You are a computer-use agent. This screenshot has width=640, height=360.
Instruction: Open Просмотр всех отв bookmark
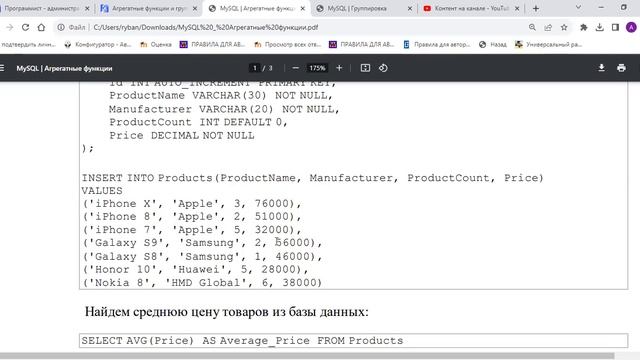288,44
